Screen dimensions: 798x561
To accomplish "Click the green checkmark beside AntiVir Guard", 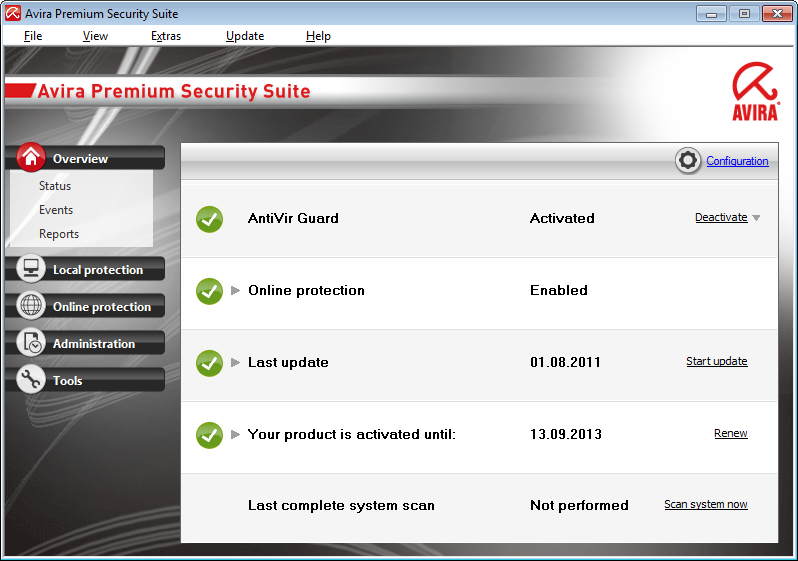I will point(209,219).
